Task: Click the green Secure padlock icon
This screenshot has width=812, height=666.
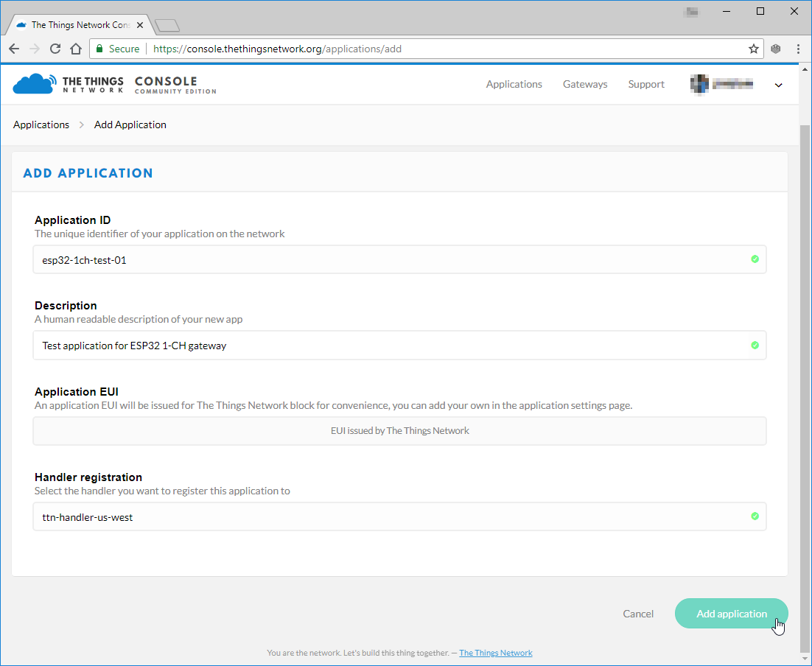Action: (x=99, y=49)
